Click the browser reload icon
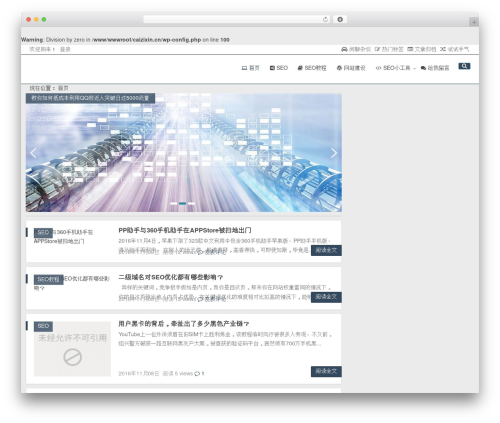Viewport: 500px width, 423px height. (325, 20)
